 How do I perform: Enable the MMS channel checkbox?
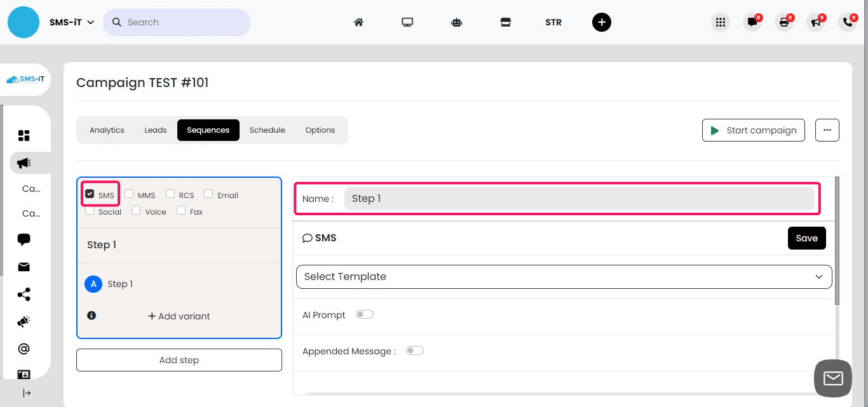pyautogui.click(x=129, y=193)
